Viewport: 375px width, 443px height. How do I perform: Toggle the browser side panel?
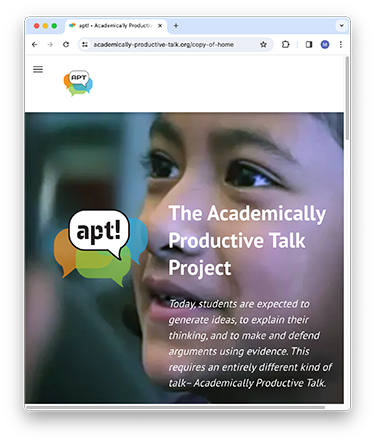tap(309, 44)
